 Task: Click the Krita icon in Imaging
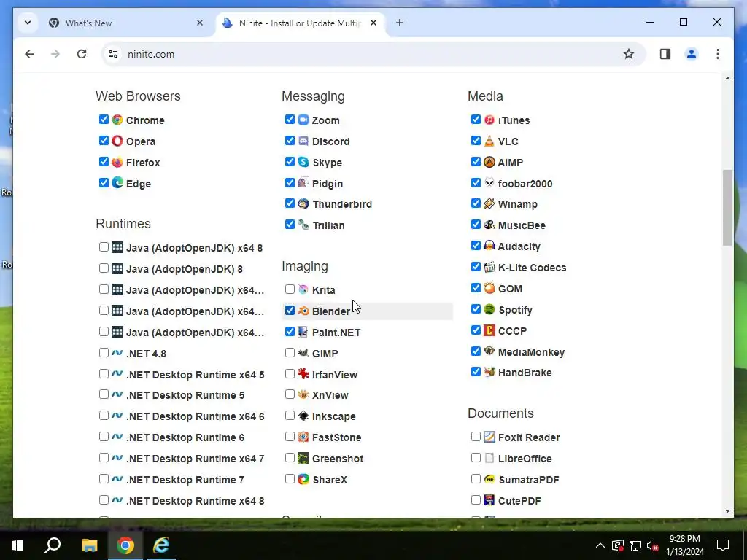(303, 289)
